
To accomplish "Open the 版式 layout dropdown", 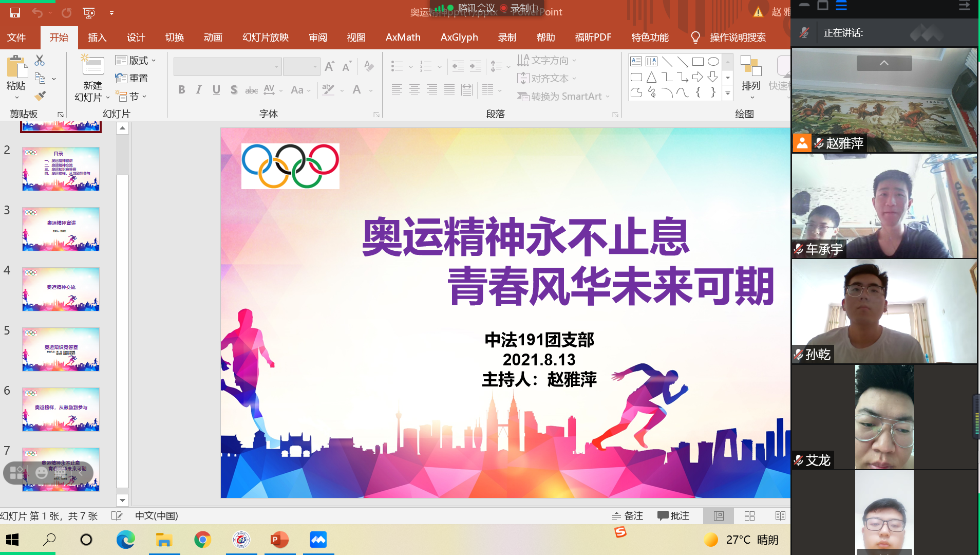I will [136, 61].
